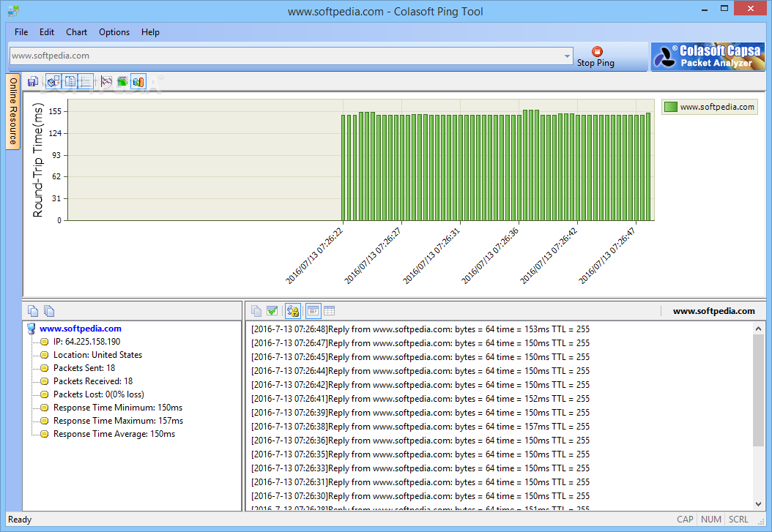
Task: Toggle the chart legend icon
Action: tap(70, 82)
